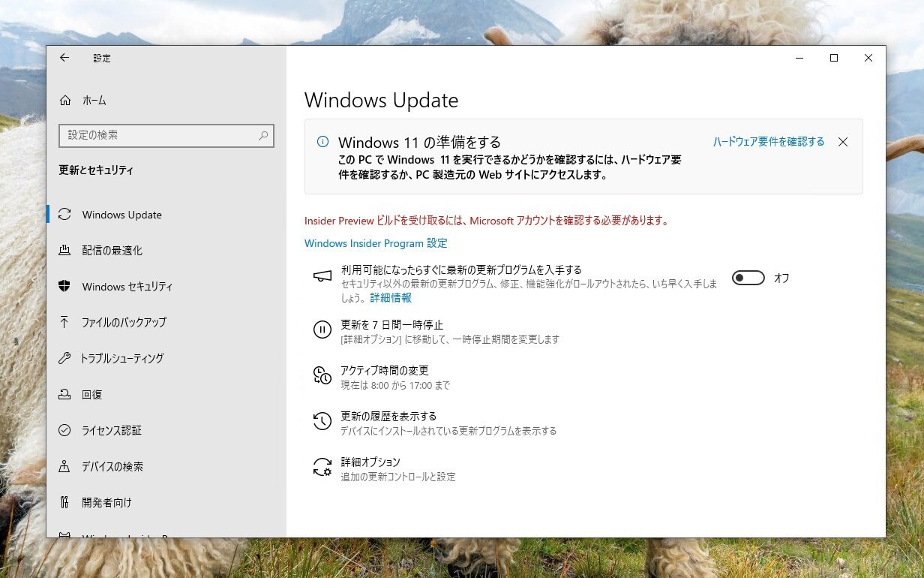Click the ライセンス認証 checkmark icon
This screenshot has width=924, height=578.
click(65, 431)
